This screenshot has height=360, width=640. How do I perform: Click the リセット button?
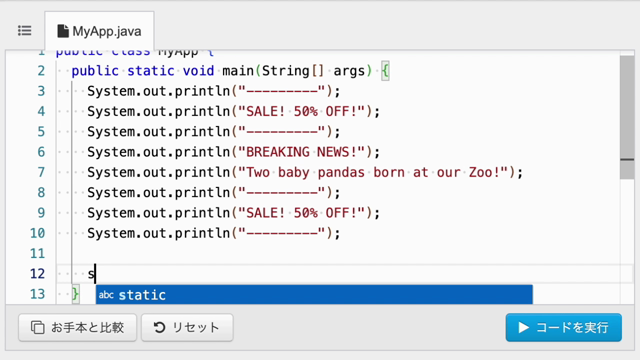[x=187, y=327]
